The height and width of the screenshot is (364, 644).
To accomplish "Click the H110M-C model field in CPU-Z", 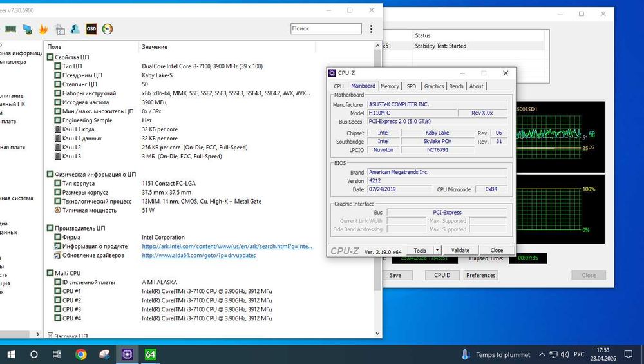I will [x=412, y=113].
